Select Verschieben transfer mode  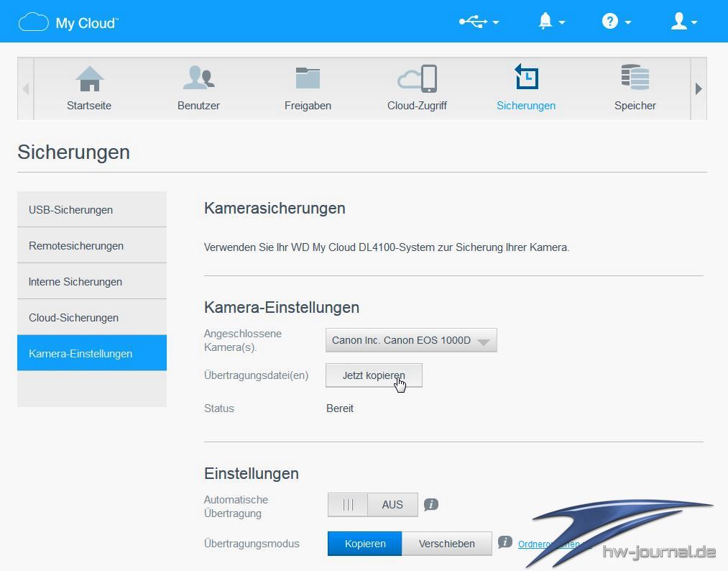click(446, 544)
